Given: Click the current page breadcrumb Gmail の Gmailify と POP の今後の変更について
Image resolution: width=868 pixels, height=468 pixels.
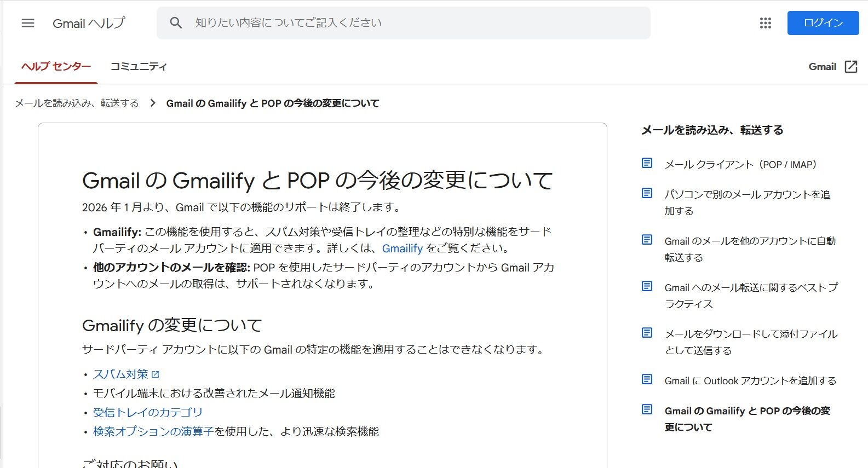Looking at the screenshot, I should (273, 103).
